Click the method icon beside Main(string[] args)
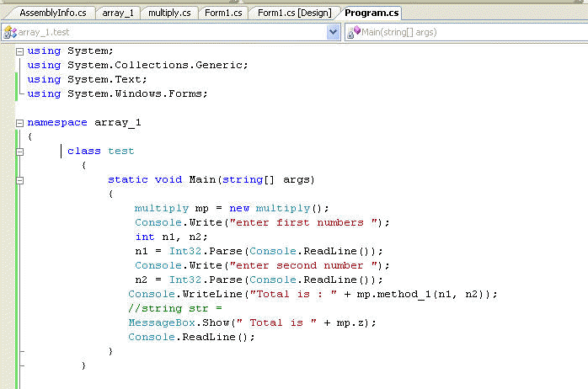588x389 pixels. coord(354,32)
